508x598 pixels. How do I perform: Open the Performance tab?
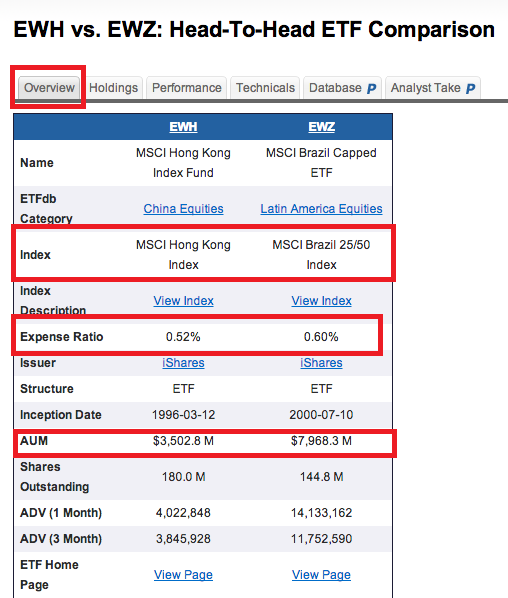click(186, 88)
